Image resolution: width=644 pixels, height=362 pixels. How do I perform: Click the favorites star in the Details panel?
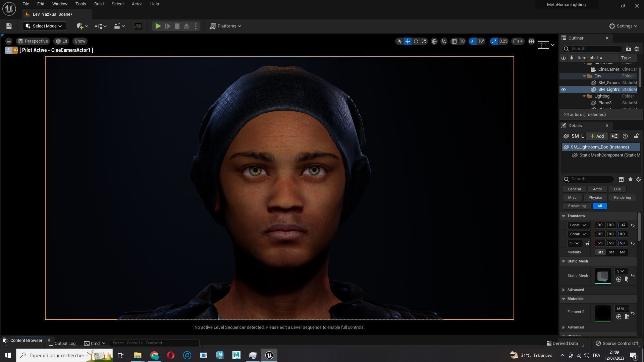(630, 179)
